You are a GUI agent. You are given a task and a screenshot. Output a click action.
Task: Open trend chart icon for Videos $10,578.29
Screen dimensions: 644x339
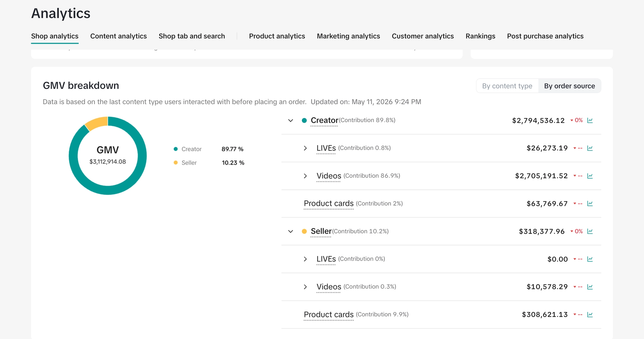click(590, 287)
